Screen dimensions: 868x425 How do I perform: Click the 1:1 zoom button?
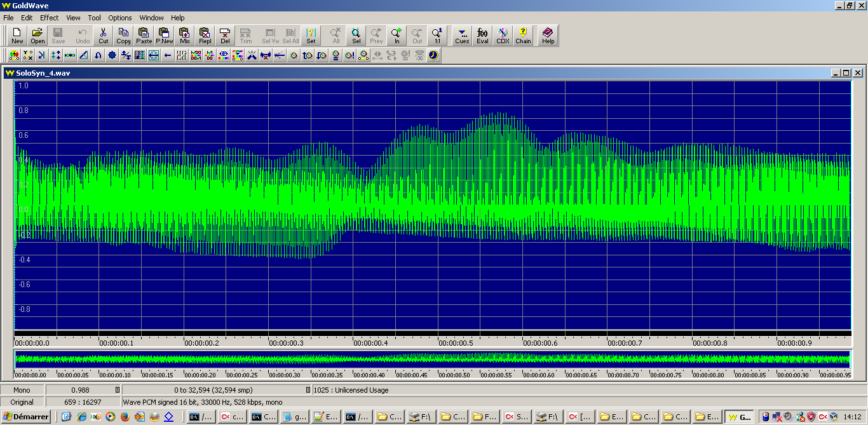(x=437, y=36)
